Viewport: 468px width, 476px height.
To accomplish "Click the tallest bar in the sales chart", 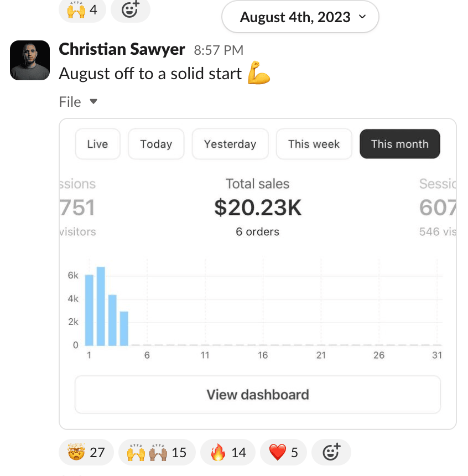I will pos(101,306).
